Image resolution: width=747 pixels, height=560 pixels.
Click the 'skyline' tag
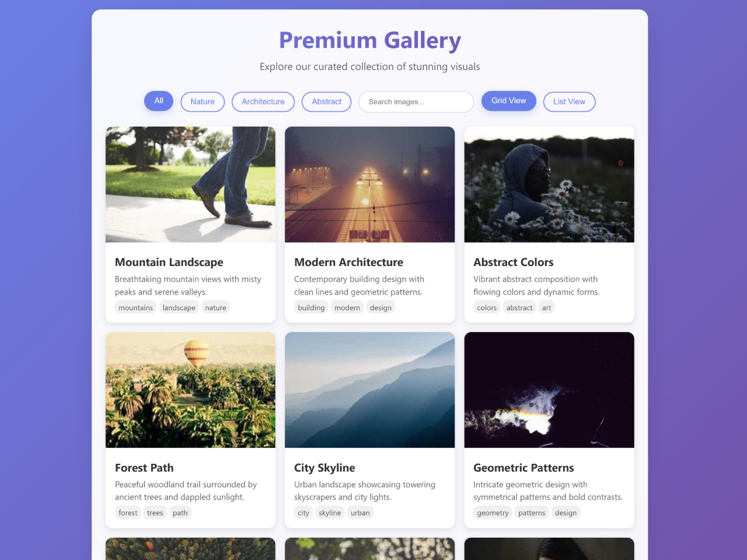330,513
